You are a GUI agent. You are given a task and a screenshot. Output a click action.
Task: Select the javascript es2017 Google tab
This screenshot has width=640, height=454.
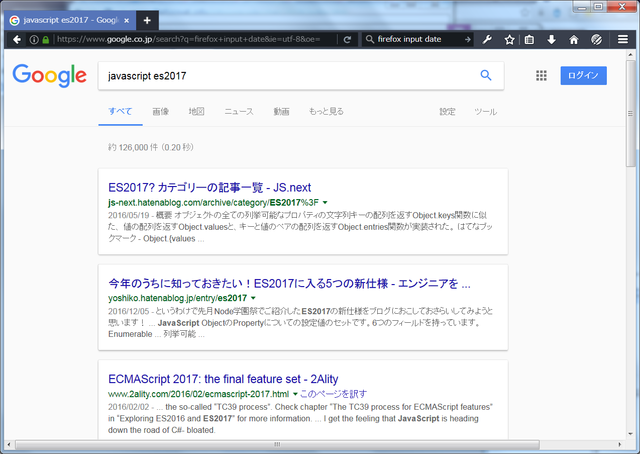(x=70, y=20)
